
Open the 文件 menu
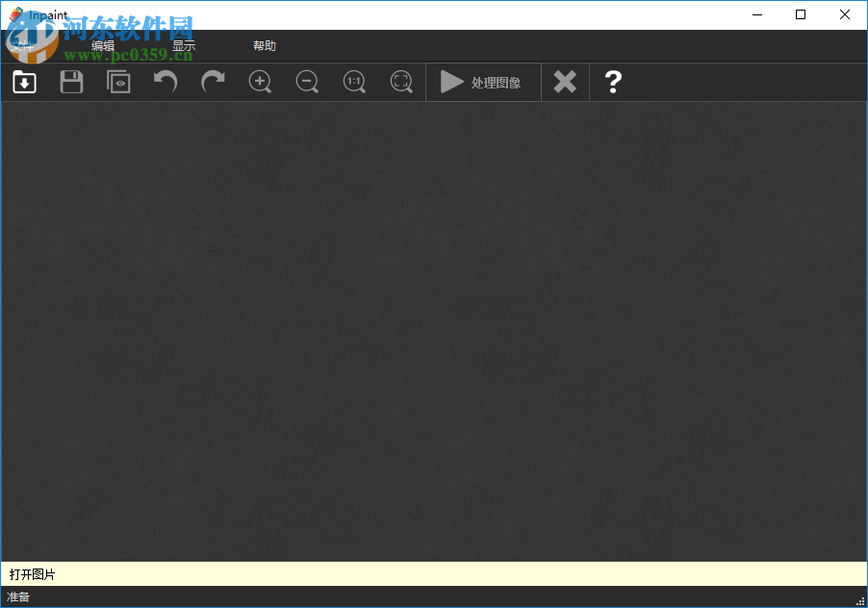point(23,45)
